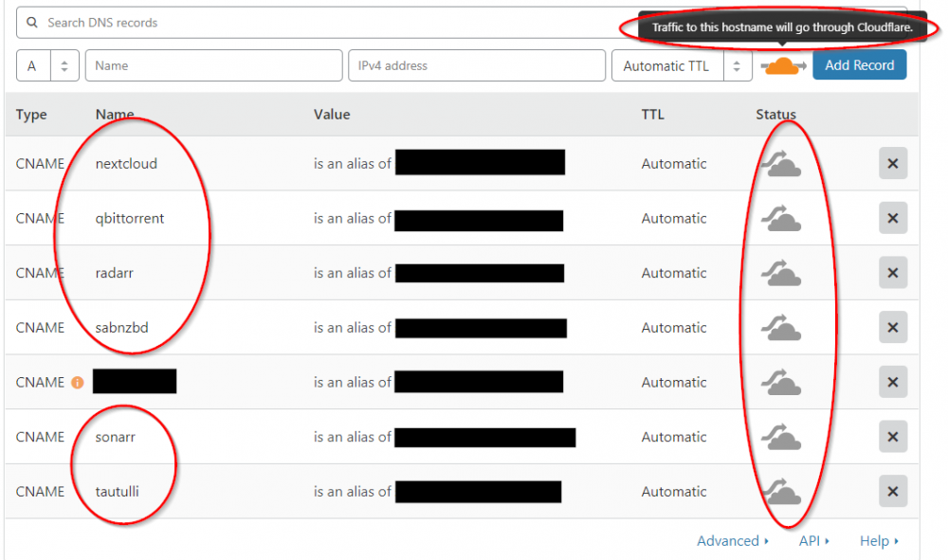Screen dimensions: 948x560
Task: Toggle Cloudflare proxy cloud for sonarr record
Action: click(x=781, y=437)
